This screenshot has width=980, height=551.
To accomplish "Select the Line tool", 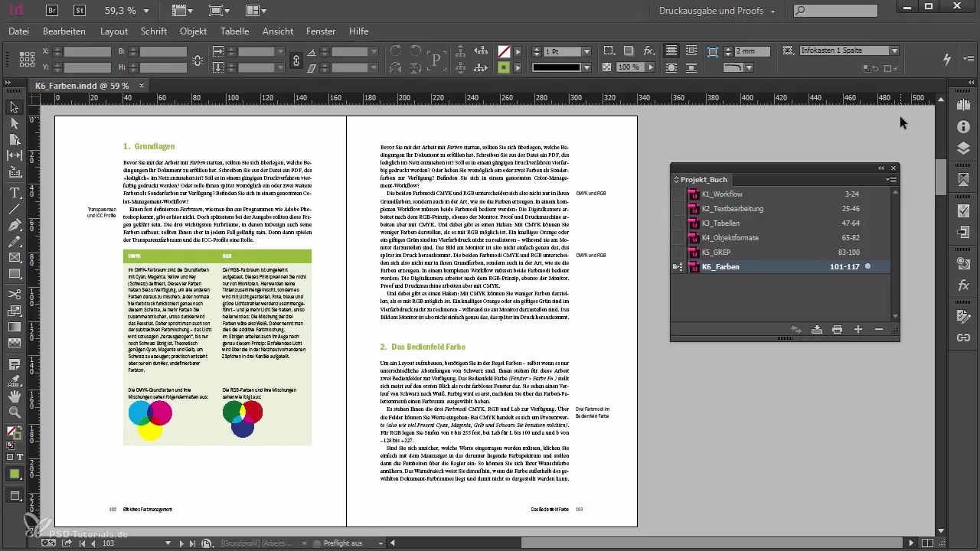I will [x=14, y=208].
